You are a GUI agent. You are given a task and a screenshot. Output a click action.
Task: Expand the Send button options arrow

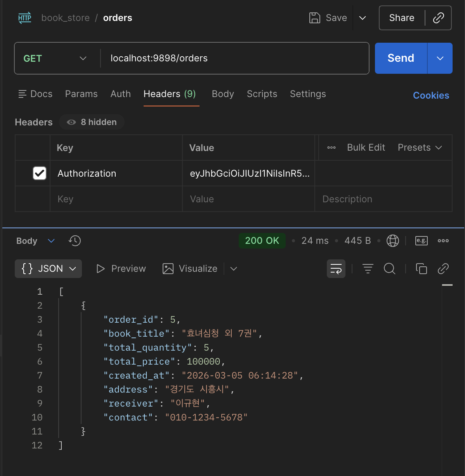[x=440, y=58]
